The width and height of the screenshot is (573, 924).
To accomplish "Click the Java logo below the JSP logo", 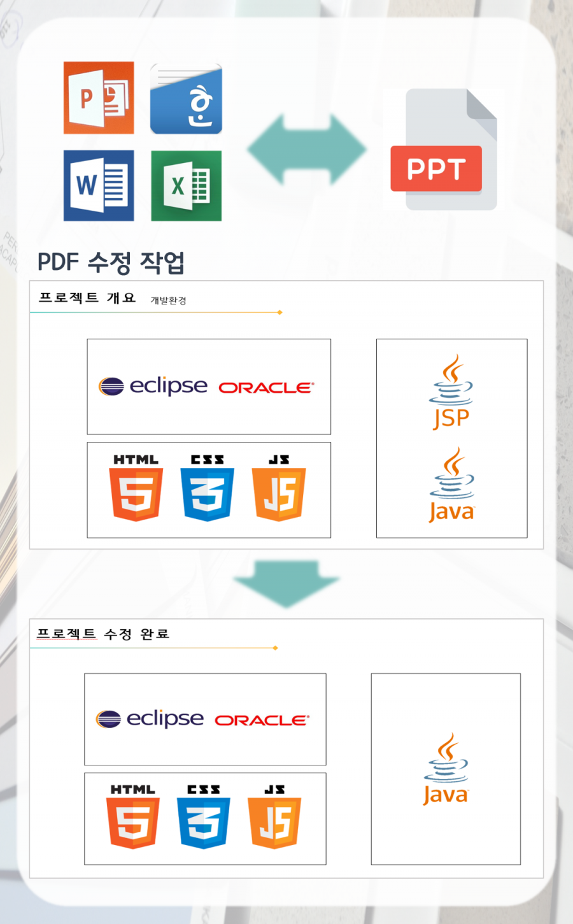I will click(x=451, y=485).
